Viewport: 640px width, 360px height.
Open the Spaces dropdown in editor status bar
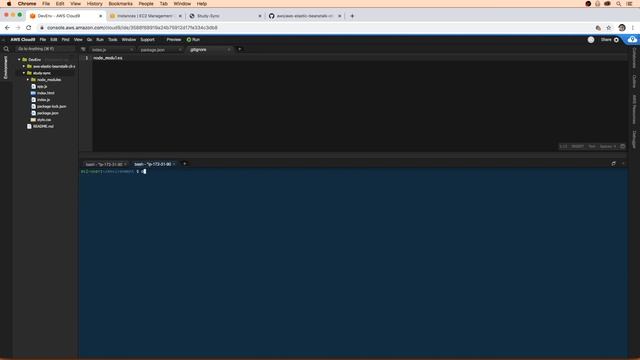607,147
